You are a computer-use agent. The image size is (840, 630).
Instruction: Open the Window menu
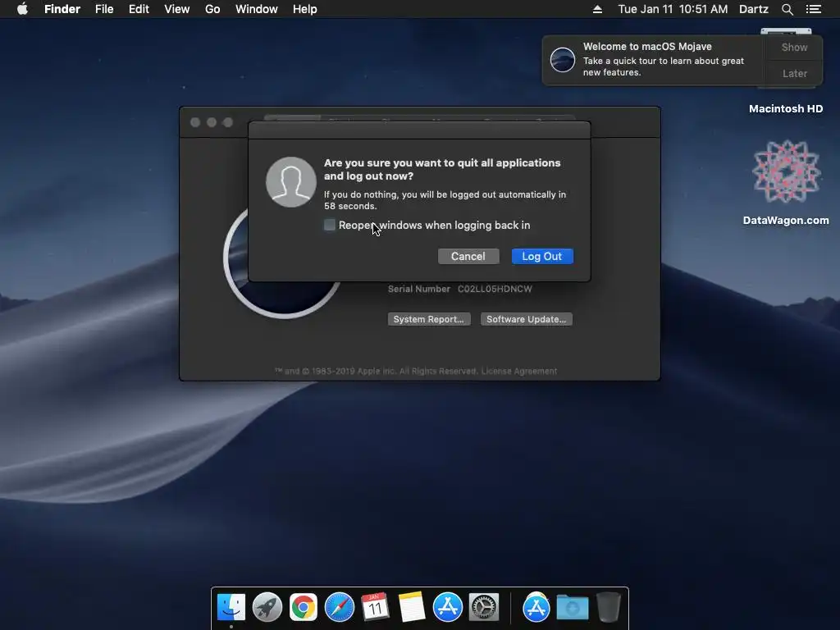tap(257, 9)
